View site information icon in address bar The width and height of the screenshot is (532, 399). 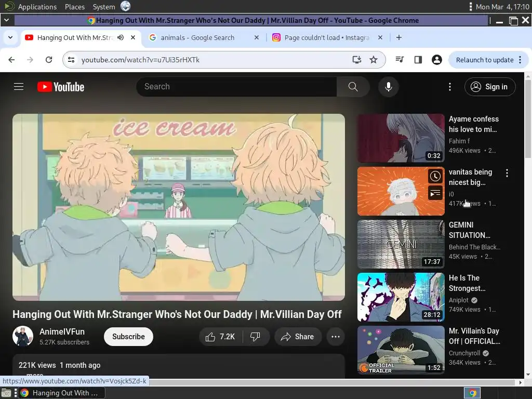pos(71,60)
